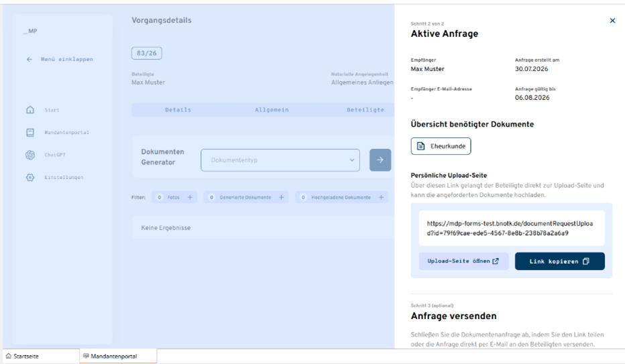Click the Übersicht benötigter Dokumente heading
The width and height of the screenshot is (625, 364).
[472, 124]
